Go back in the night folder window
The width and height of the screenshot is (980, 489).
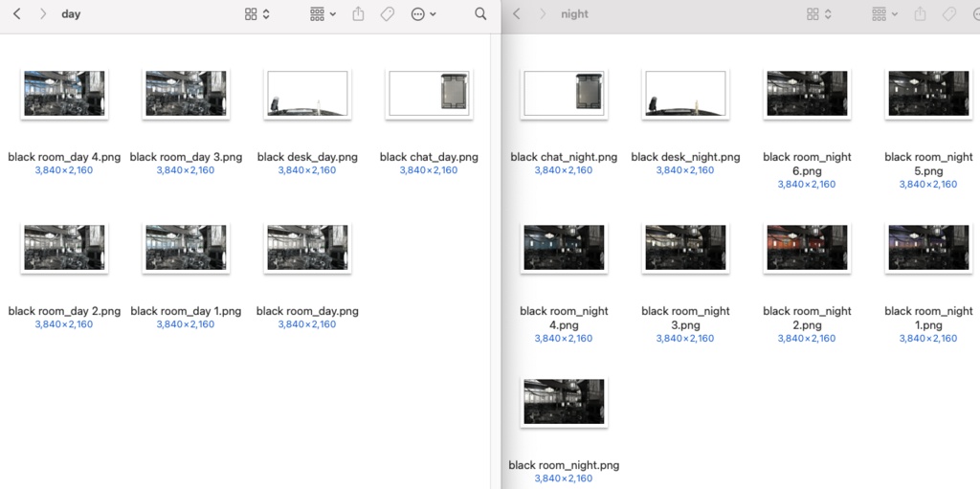(x=517, y=14)
